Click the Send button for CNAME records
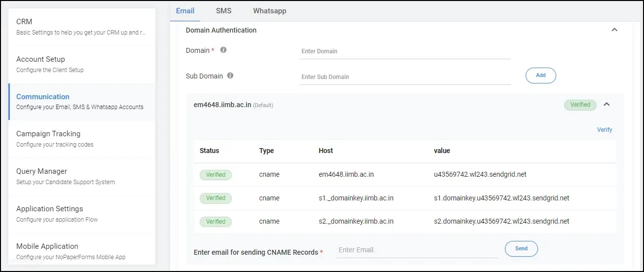Screen dimensions: 644x272 pyautogui.click(x=521, y=249)
